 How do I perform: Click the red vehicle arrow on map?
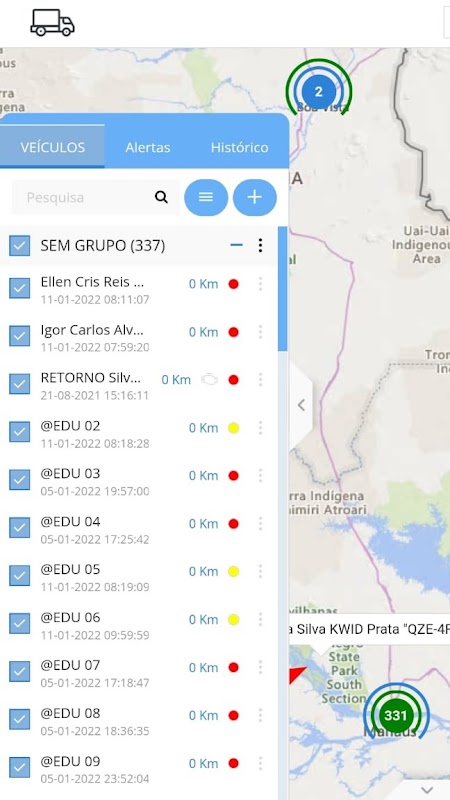296,674
